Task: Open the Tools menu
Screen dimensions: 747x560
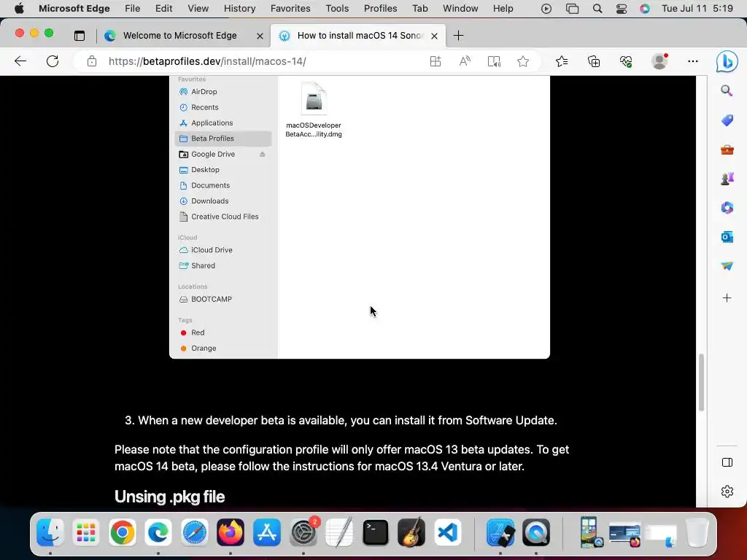Action: click(337, 9)
